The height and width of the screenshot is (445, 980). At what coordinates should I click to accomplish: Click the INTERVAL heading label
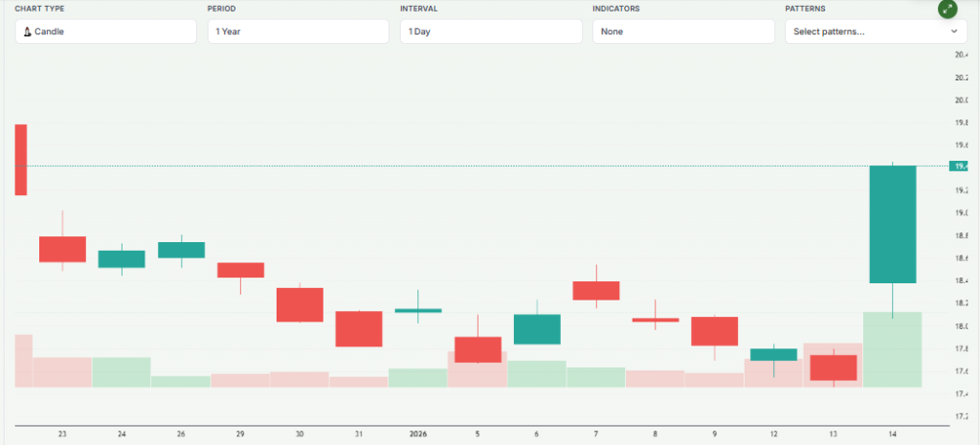[x=419, y=9]
